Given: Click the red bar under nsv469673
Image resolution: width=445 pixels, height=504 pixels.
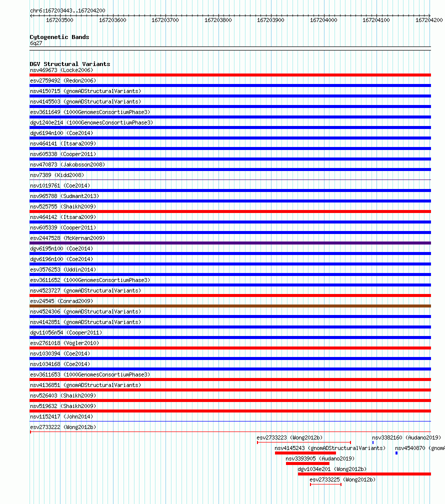Looking at the screenshot, I should (x=230, y=75).
